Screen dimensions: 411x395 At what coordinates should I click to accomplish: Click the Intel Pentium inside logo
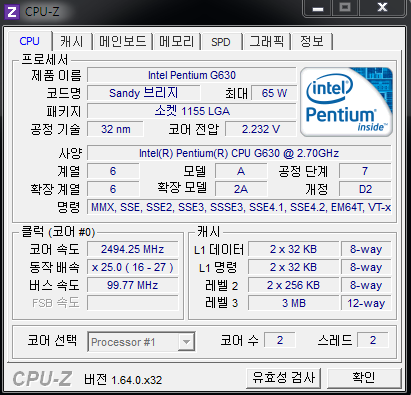347,102
